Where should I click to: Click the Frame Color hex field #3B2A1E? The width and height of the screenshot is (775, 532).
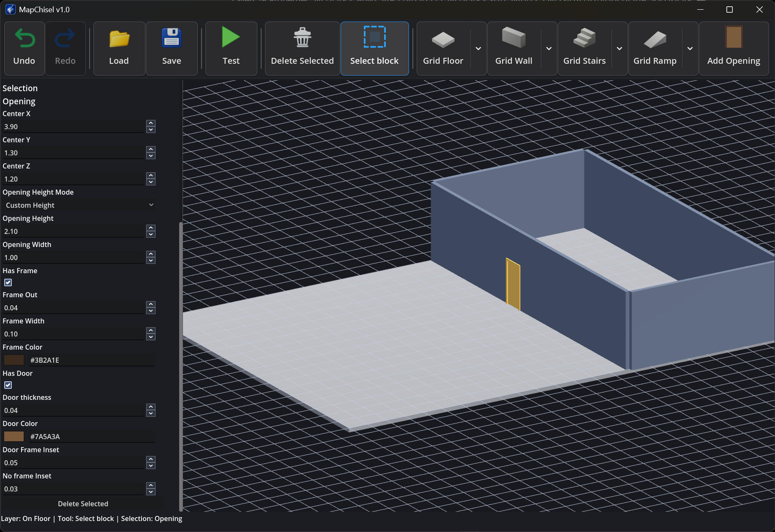(x=92, y=360)
